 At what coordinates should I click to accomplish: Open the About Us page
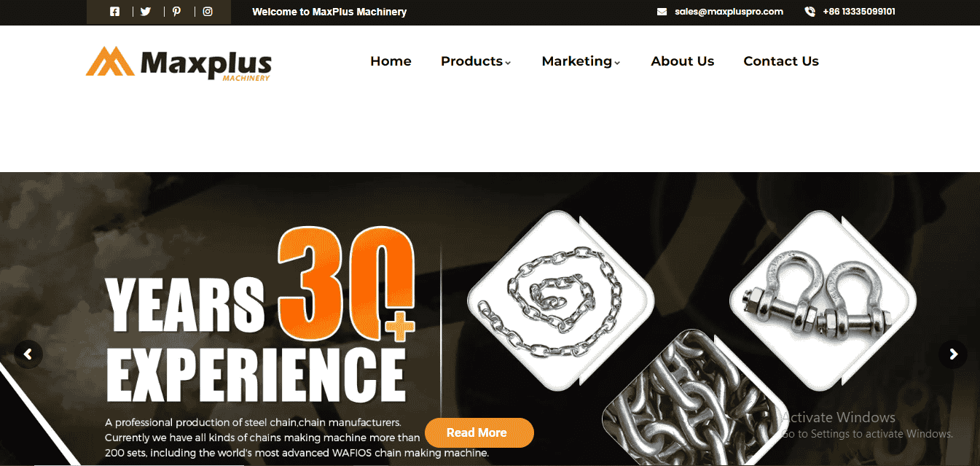(682, 61)
